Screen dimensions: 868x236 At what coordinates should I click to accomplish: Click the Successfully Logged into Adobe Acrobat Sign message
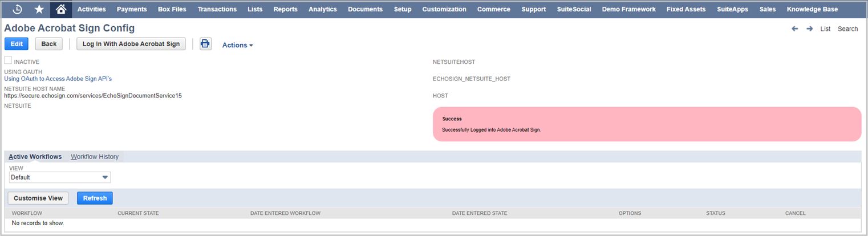pos(491,130)
